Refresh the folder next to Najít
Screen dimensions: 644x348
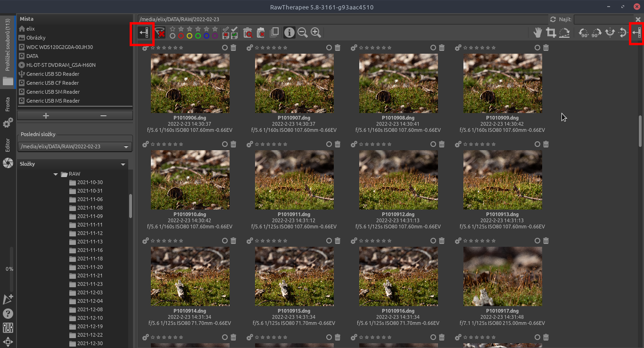(x=553, y=19)
